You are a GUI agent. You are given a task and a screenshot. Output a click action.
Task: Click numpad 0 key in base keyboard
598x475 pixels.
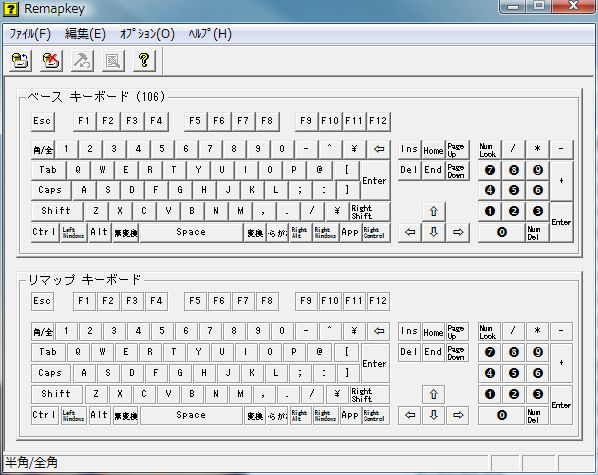pyautogui.click(x=502, y=232)
